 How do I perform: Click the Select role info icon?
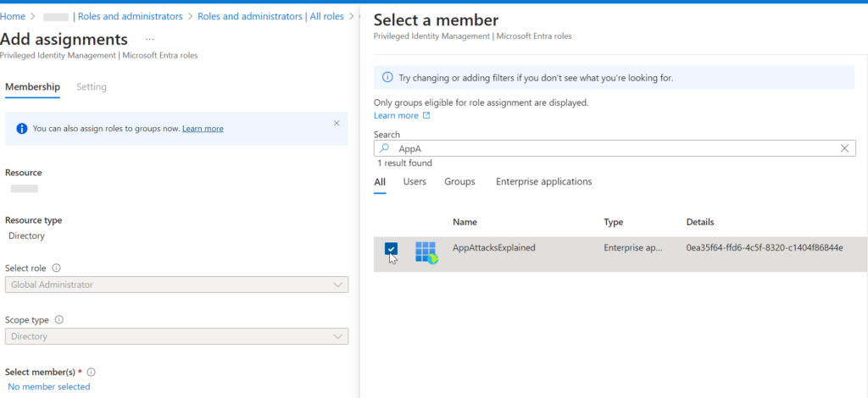tap(57, 268)
